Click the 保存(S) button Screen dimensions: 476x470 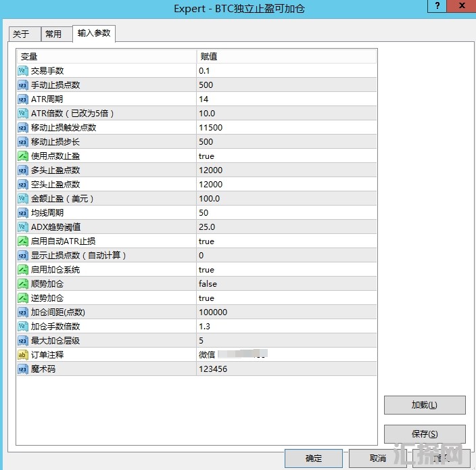pyautogui.click(x=425, y=434)
